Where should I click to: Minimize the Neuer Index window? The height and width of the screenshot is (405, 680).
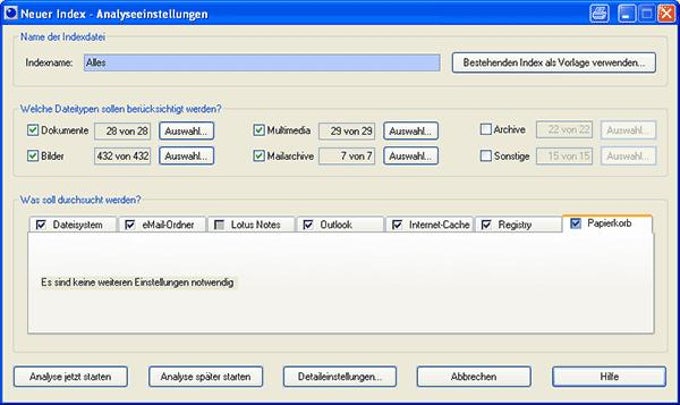point(626,13)
